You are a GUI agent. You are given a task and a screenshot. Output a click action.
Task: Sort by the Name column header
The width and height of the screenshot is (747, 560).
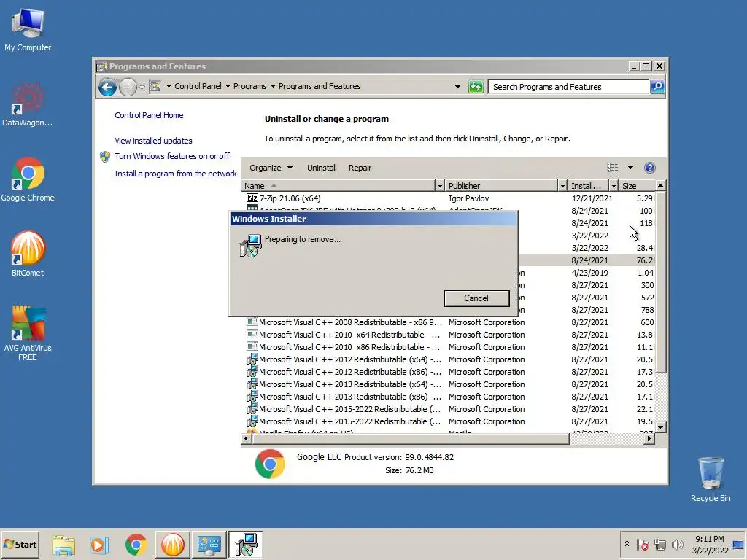(x=338, y=186)
